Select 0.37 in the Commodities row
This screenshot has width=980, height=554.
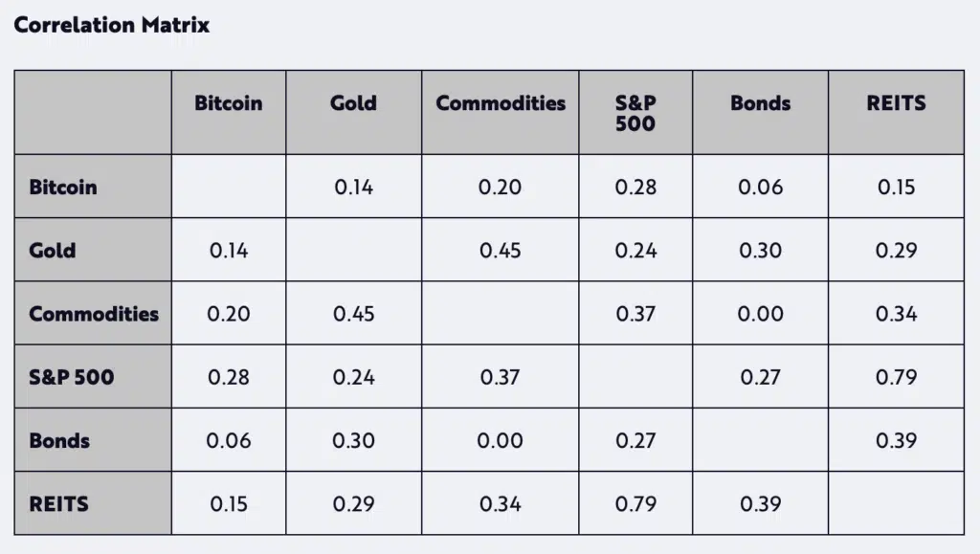(x=635, y=314)
